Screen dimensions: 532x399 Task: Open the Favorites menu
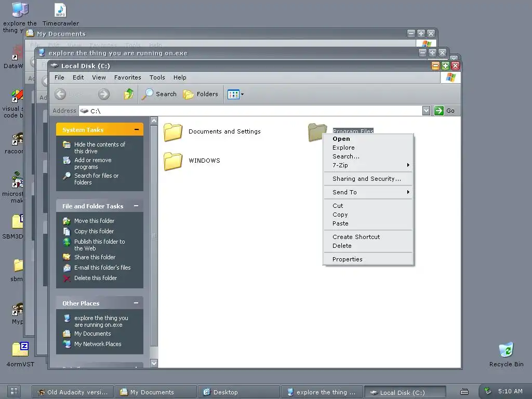coord(128,77)
